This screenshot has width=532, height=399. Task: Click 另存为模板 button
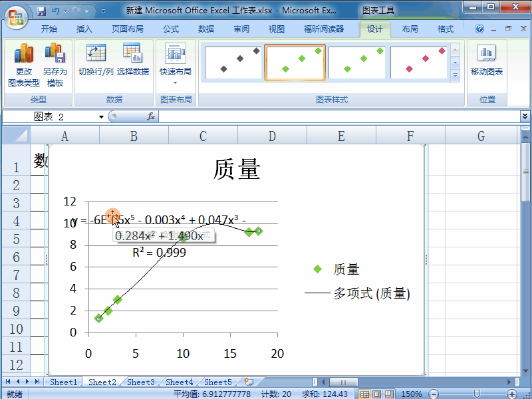tap(55, 65)
